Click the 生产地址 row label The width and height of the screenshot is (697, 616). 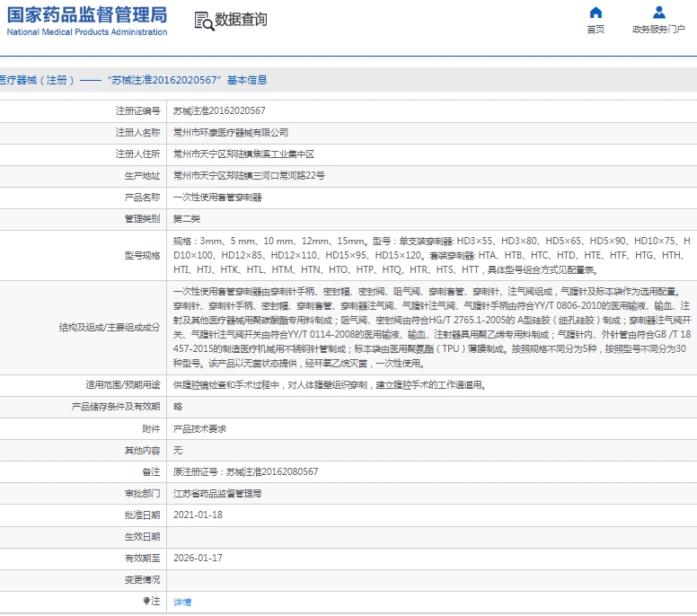(x=142, y=176)
